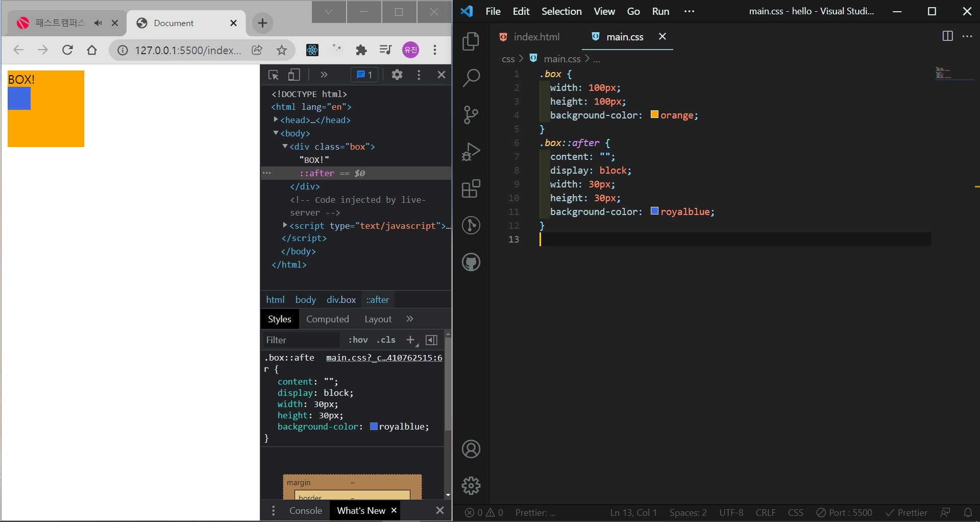The height and width of the screenshot is (522, 980).
Task: Open VS Code File menu
Action: 493,11
